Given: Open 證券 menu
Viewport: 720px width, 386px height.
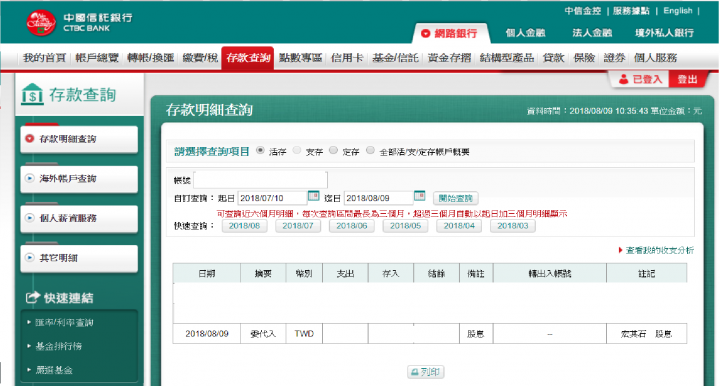Looking at the screenshot, I should click(x=614, y=58).
